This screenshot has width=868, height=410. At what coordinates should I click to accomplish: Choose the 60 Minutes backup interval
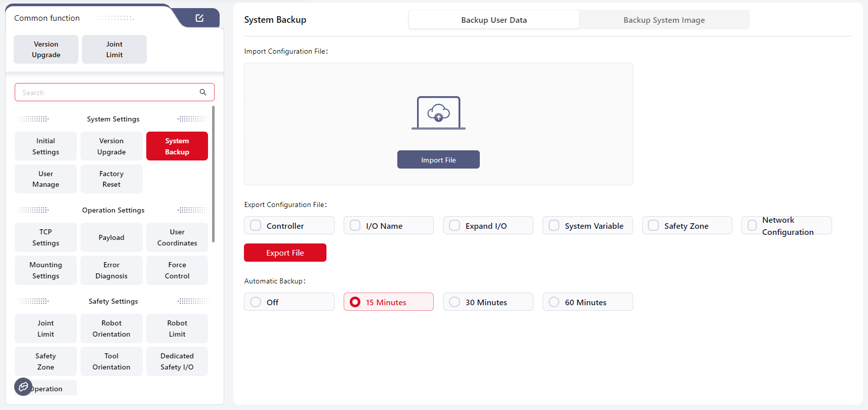pyautogui.click(x=554, y=302)
